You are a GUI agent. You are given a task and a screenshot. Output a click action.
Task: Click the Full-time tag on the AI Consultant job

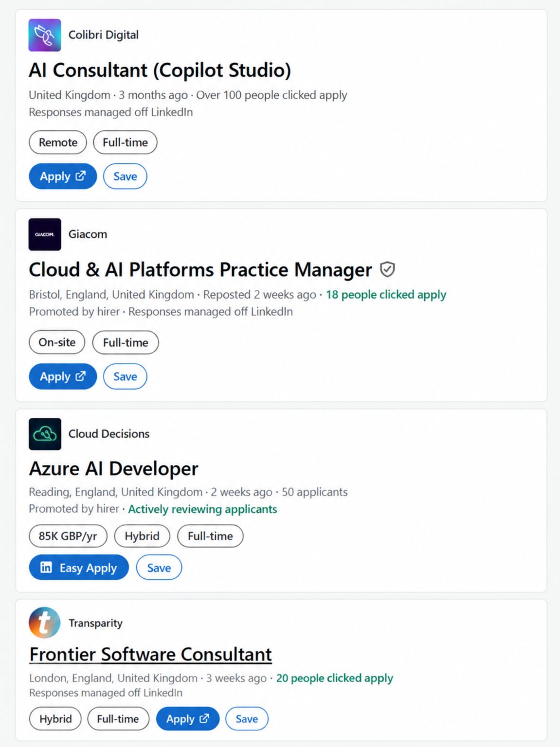125,142
